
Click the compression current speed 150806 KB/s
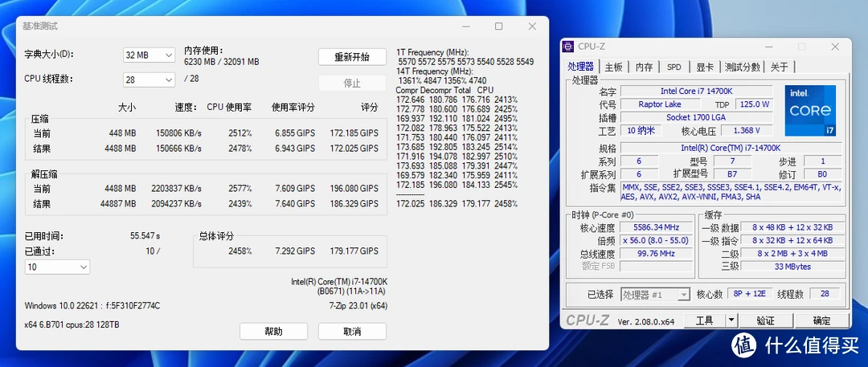pos(178,133)
